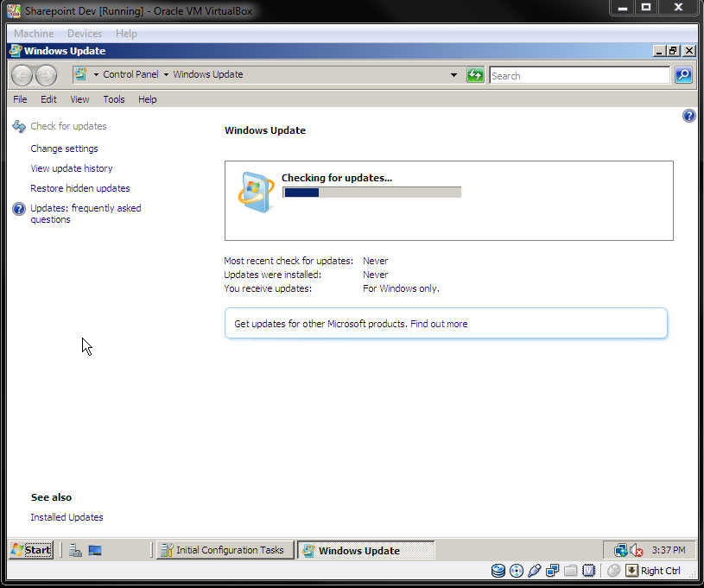Click the VirtualBox hard disk status icon
The width and height of the screenshot is (704, 588).
[498, 571]
